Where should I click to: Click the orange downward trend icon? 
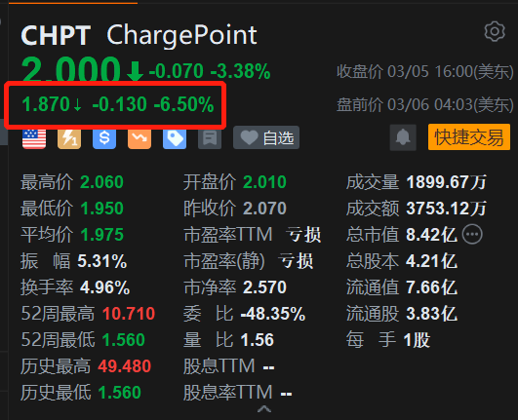[139, 138]
